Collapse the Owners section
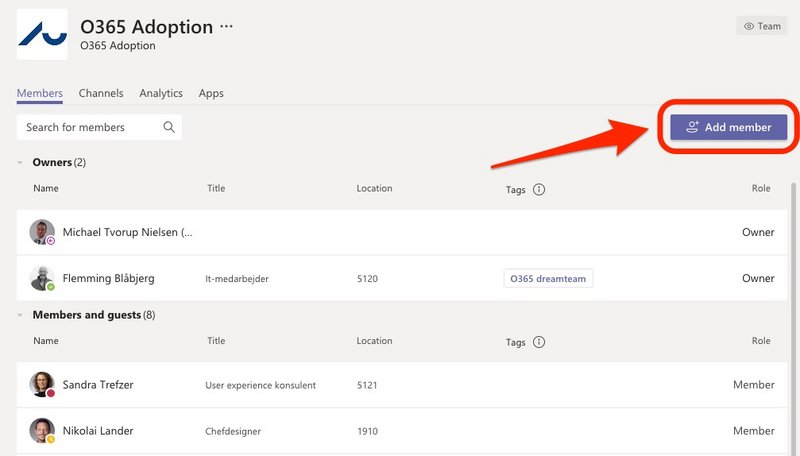 pyautogui.click(x=20, y=162)
